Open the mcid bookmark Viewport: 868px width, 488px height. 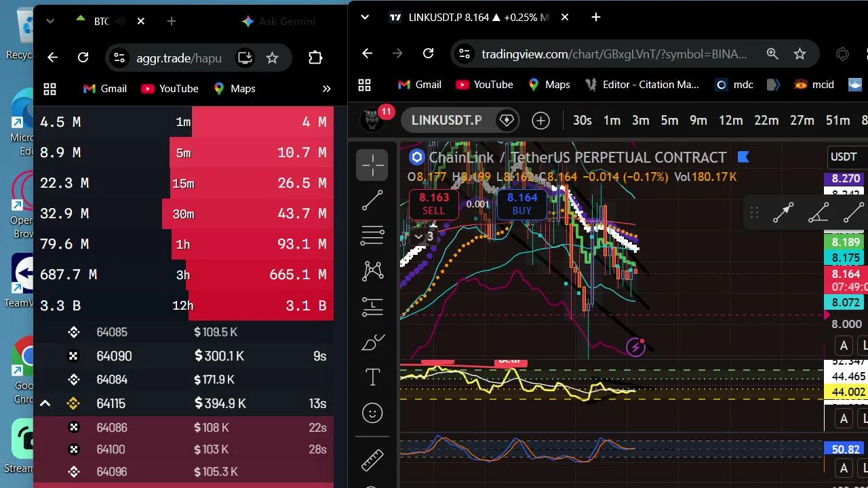[814, 85]
